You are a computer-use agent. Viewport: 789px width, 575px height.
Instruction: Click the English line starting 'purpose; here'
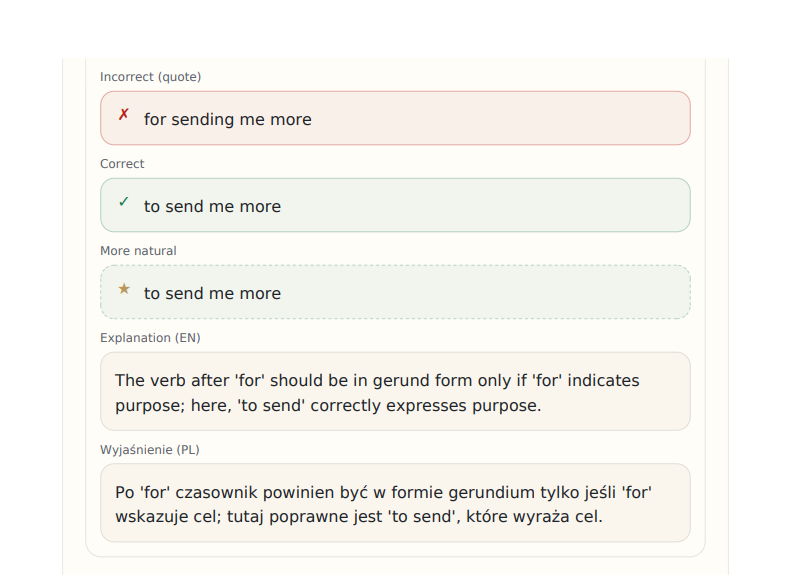coord(328,406)
